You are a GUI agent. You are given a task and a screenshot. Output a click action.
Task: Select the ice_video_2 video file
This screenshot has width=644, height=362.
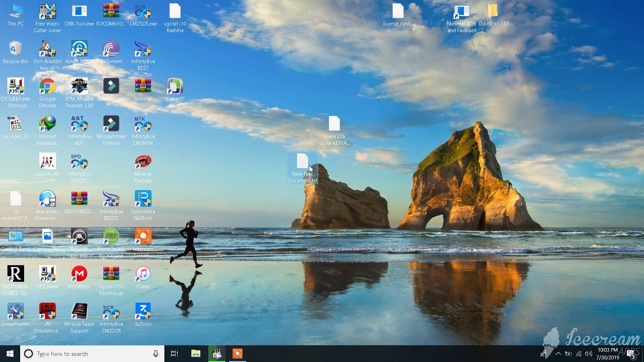[16, 128]
